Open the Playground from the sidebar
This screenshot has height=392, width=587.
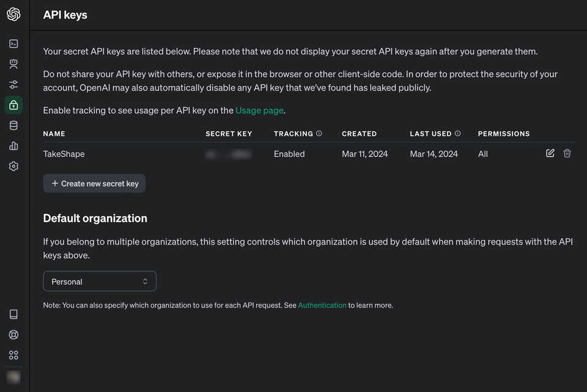(x=13, y=43)
